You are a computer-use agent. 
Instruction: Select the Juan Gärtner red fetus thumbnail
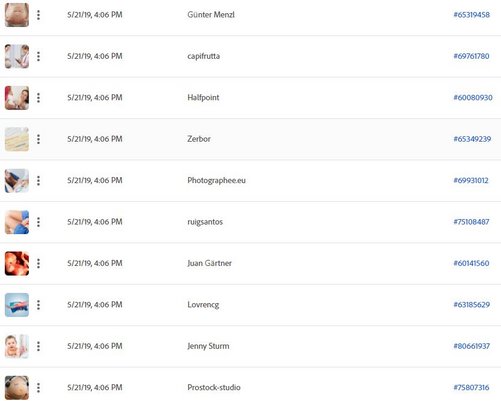click(17, 264)
